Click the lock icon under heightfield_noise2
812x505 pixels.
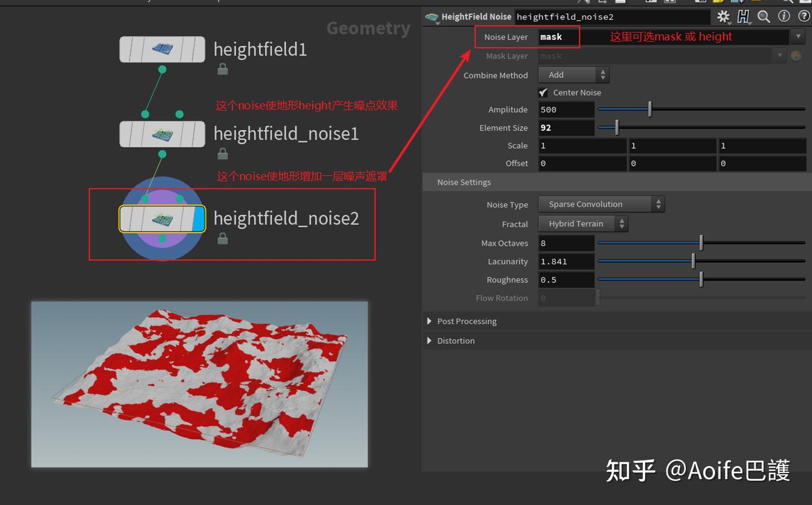pos(222,238)
